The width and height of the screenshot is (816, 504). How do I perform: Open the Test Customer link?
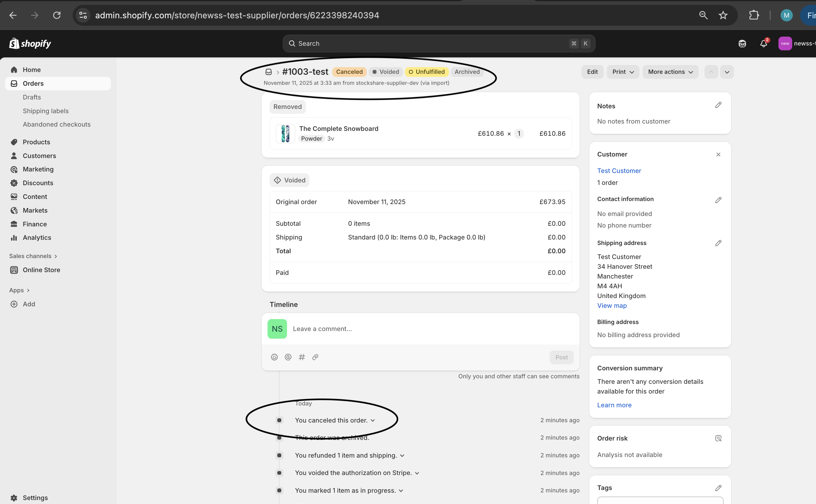[x=619, y=171]
